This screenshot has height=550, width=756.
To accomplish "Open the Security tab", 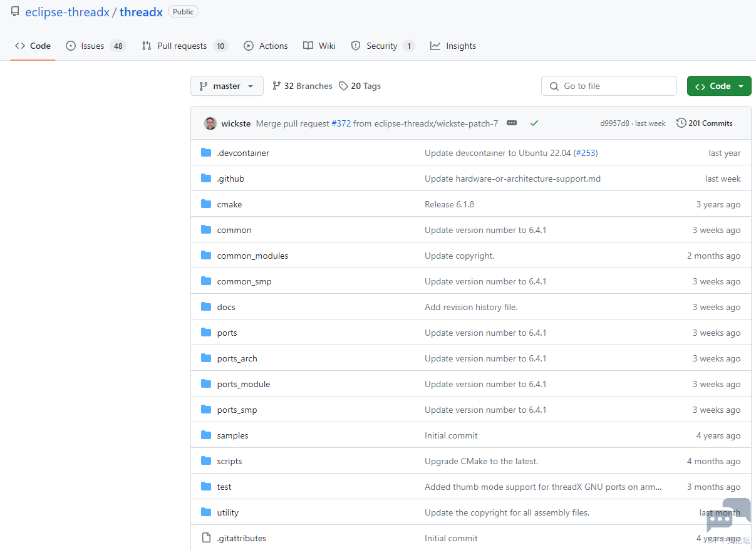I will [383, 46].
